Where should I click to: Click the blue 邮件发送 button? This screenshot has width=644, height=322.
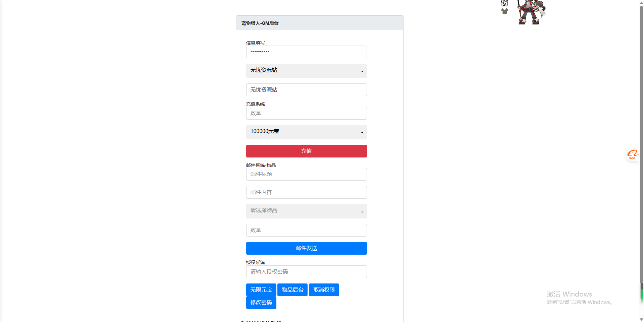click(x=306, y=248)
